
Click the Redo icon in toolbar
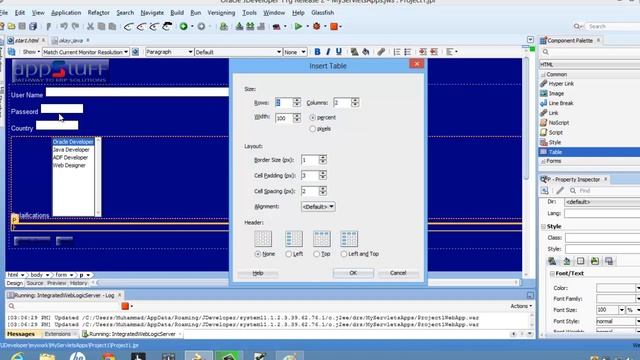pyautogui.click(x=76, y=27)
